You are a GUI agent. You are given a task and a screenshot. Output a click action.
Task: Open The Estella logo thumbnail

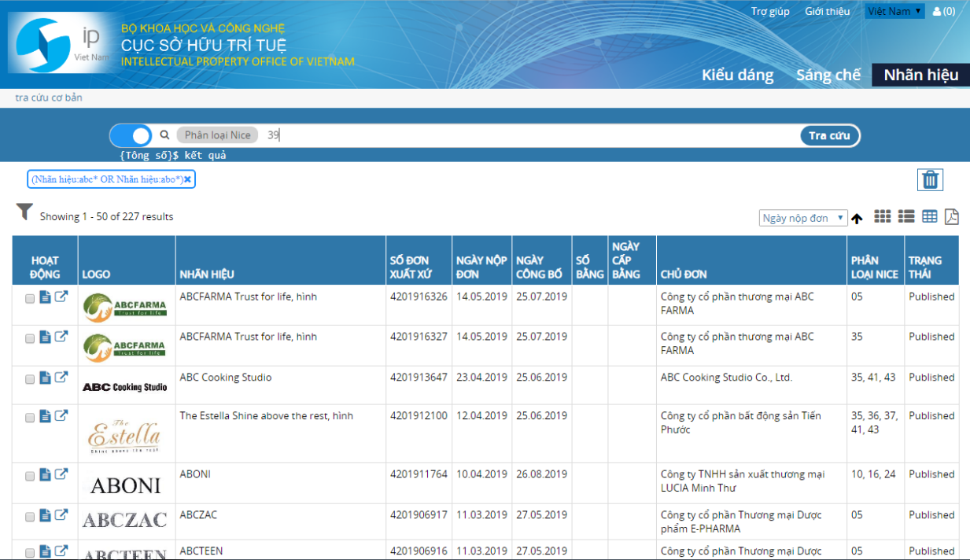pyautogui.click(x=124, y=435)
